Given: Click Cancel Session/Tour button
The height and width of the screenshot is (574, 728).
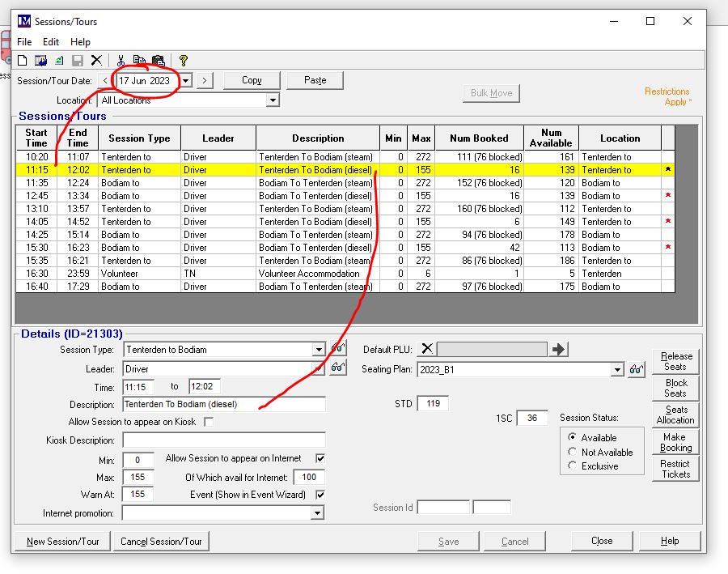Looking at the screenshot, I should click(161, 542).
